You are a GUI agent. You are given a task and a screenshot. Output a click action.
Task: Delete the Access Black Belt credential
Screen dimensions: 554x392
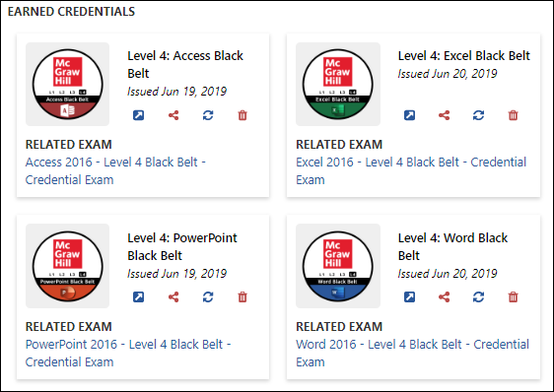click(x=242, y=115)
